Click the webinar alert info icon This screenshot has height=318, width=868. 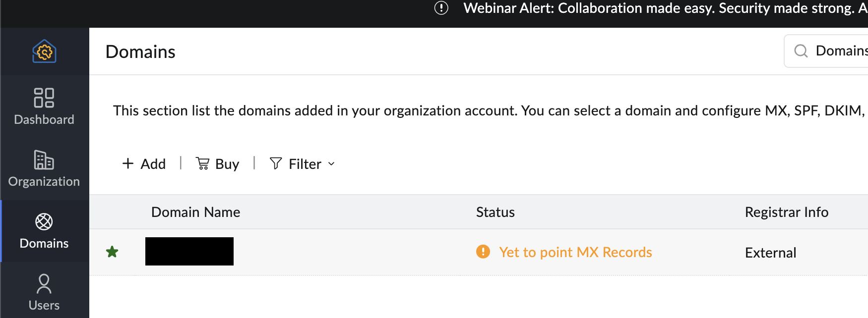[441, 8]
